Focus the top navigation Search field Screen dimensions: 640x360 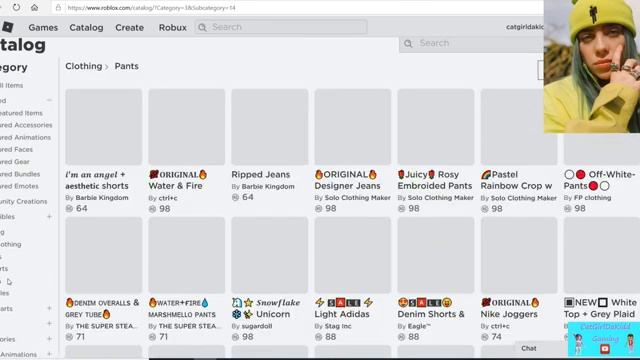pyautogui.click(x=281, y=27)
